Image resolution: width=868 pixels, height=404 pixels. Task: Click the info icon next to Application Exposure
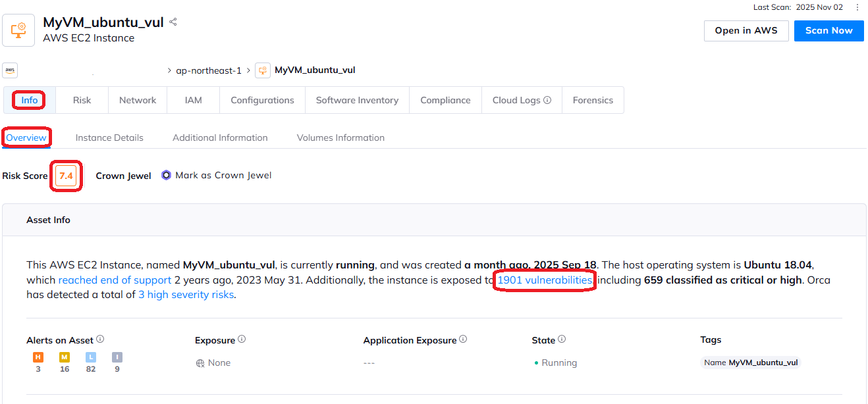pyautogui.click(x=463, y=340)
